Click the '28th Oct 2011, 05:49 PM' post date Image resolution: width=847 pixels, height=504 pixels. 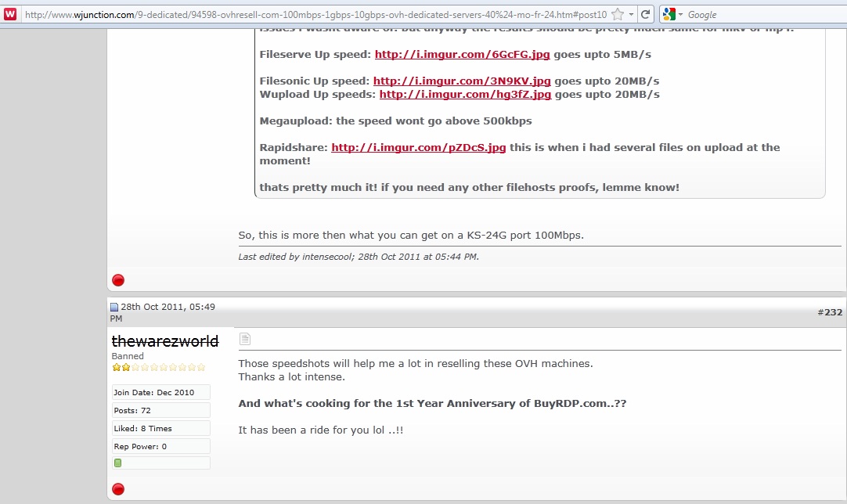click(x=163, y=312)
